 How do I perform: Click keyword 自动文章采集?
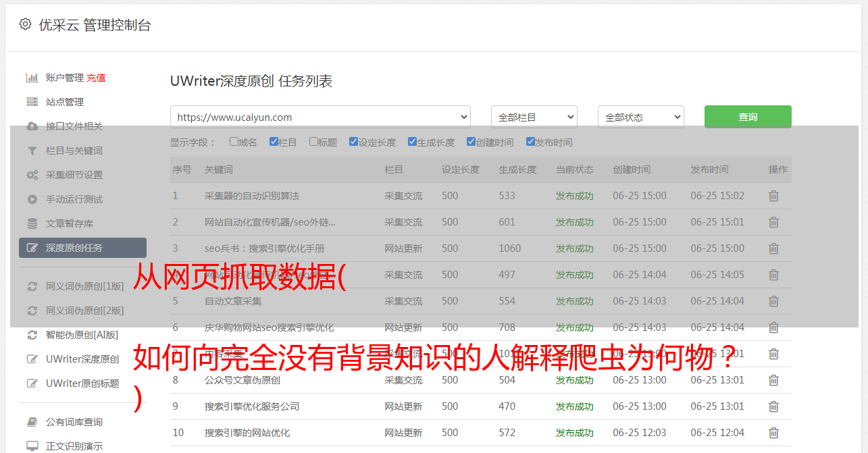click(233, 301)
